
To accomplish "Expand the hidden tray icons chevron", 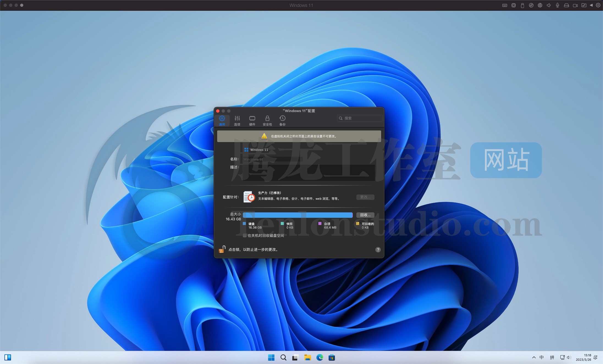I will pos(534,357).
